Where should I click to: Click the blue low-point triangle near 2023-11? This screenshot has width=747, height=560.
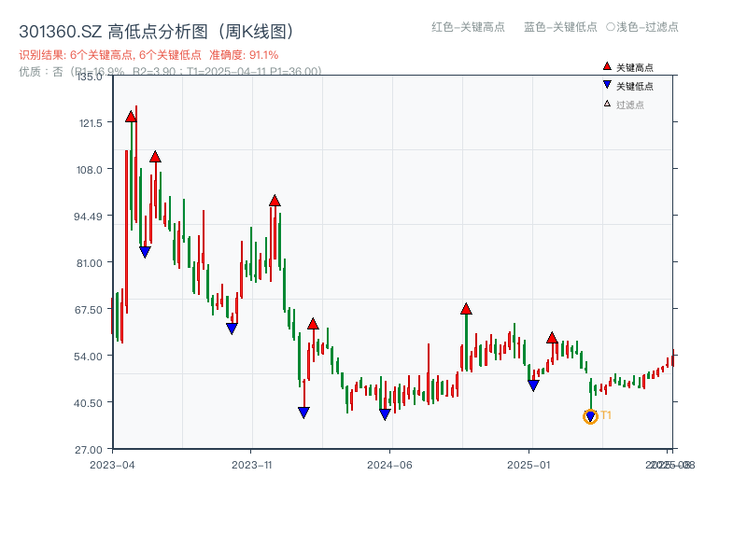point(232,328)
